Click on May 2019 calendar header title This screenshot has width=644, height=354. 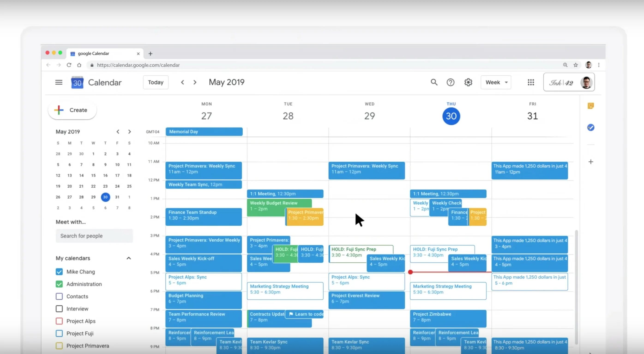click(x=227, y=82)
